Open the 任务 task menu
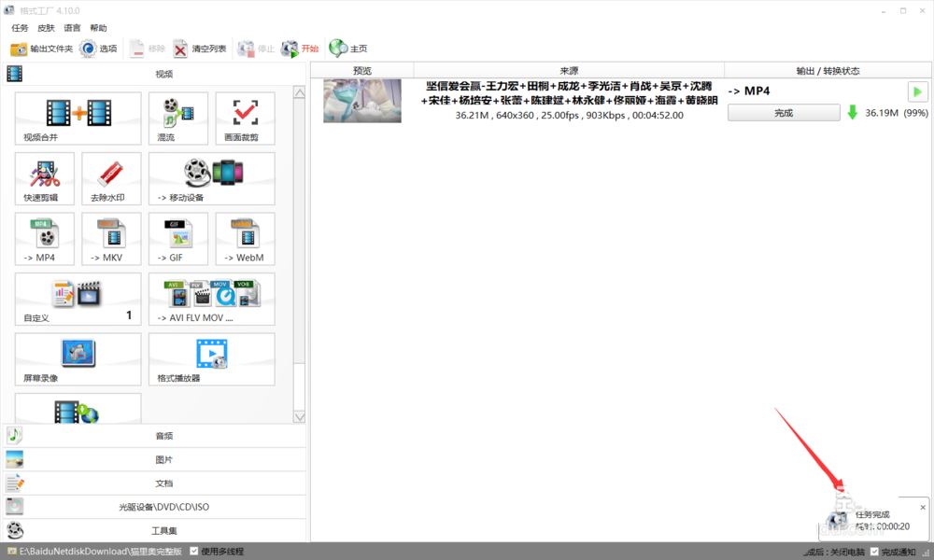 click(x=20, y=28)
